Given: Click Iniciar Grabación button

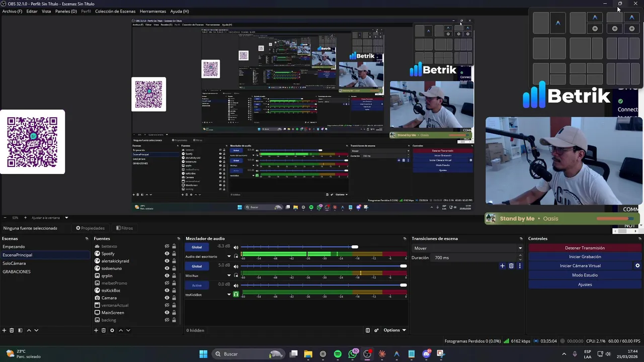Looking at the screenshot, I should (585, 257).
